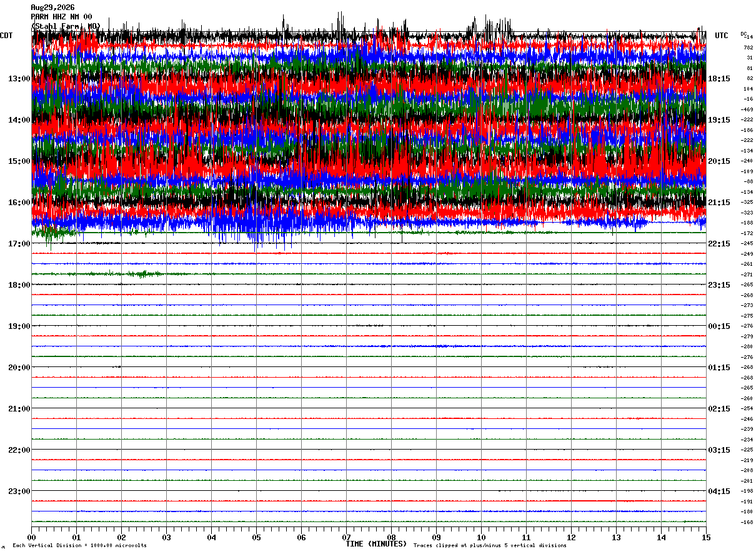Click the vertical division scale note

tap(79, 546)
